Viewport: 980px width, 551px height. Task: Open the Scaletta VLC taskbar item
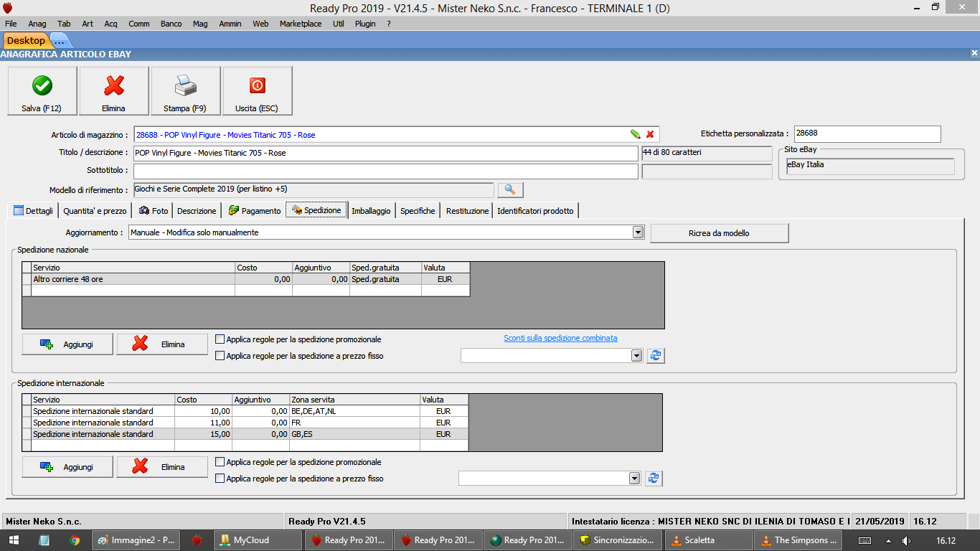[x=707, y=540]
